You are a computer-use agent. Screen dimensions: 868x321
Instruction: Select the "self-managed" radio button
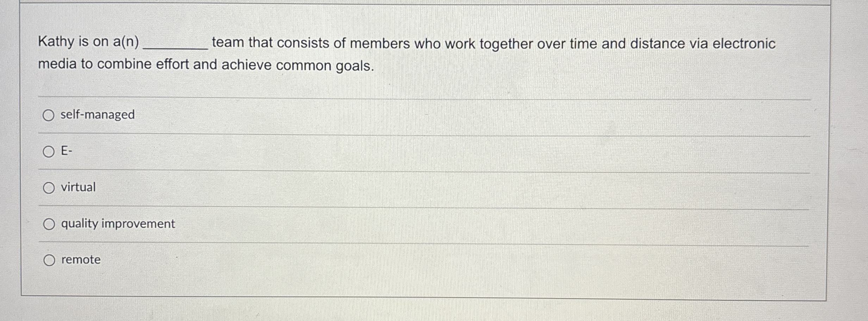click(49, 114)
